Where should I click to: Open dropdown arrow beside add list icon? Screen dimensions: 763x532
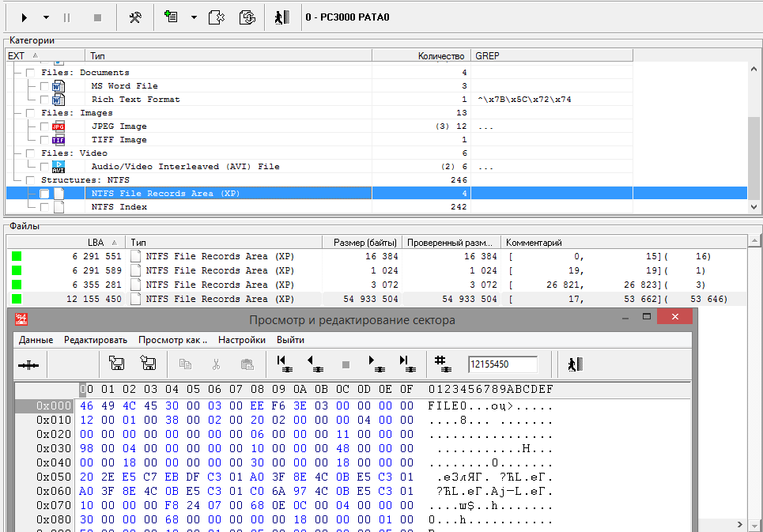[194, 17]
